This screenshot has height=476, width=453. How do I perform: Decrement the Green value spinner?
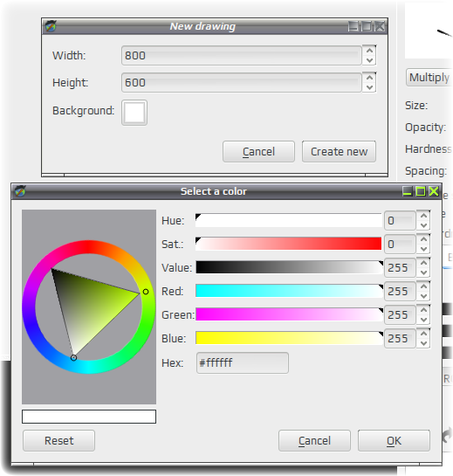423,320
